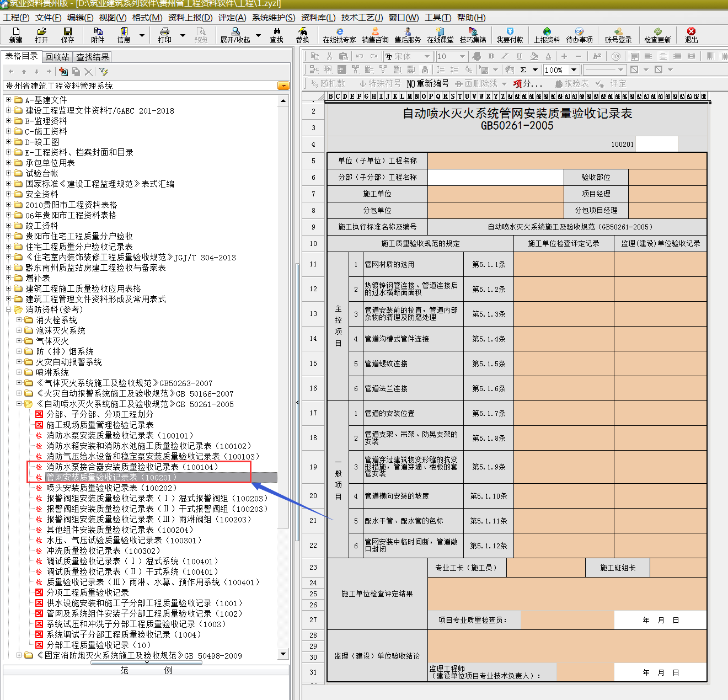The width and height of the screenshot is (728, 700).
Task: Click the 单位(子单位)工程名称 input cell
Action: pyautogui.click(x=567, y=161)
